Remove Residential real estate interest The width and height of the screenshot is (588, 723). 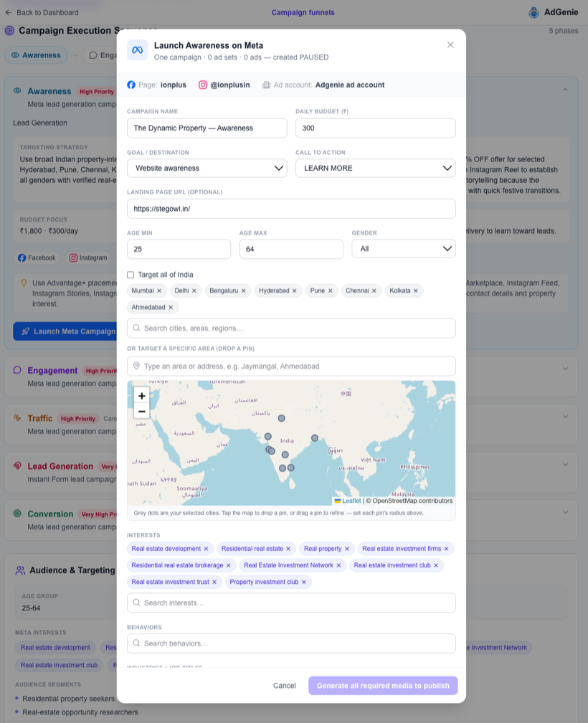point(288,549)
